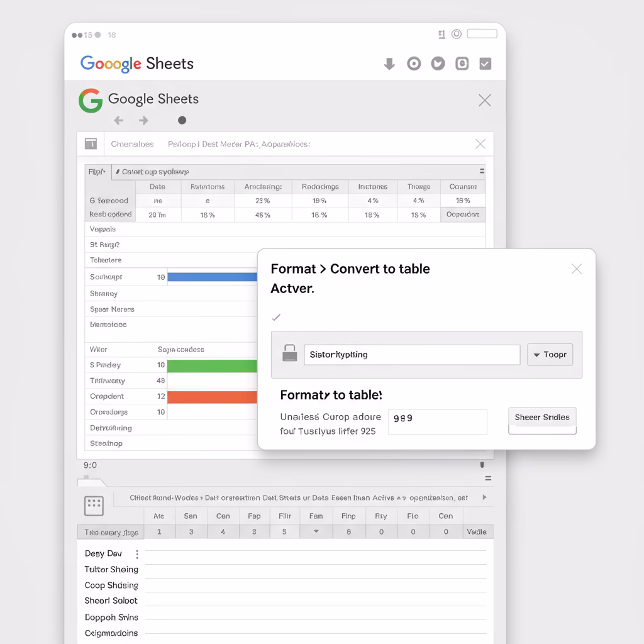The height and width of the screenshot is (644, 644).
Task: Open the menu icon at formula bar end
Action: pos(482,171)
